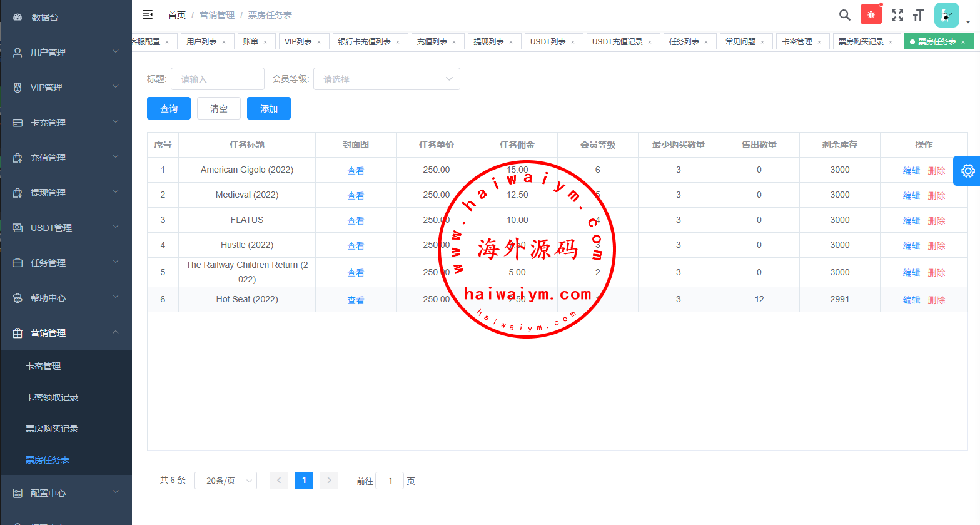Edit the Hot Seat (2022) row
This screenshot has width=980, height=525.
coord(911,300)
